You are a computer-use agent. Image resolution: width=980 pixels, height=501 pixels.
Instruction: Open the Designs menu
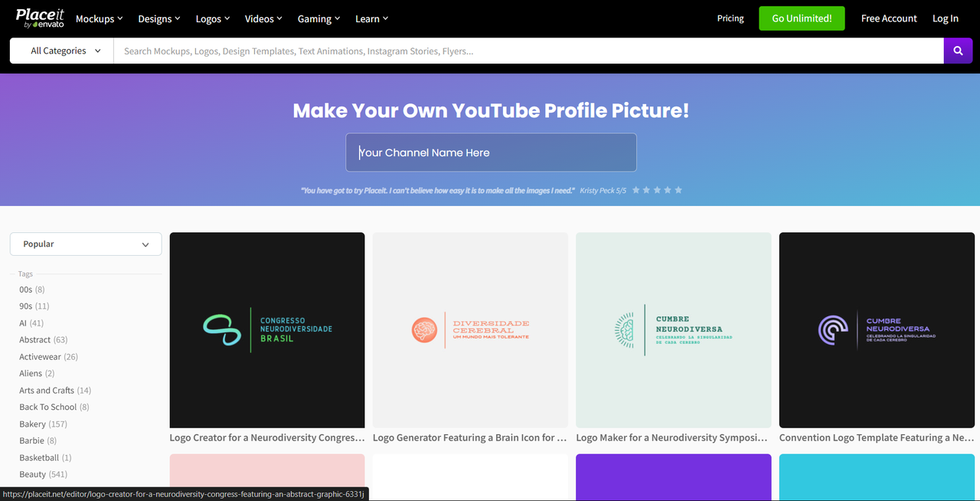[x=159, y=18]
